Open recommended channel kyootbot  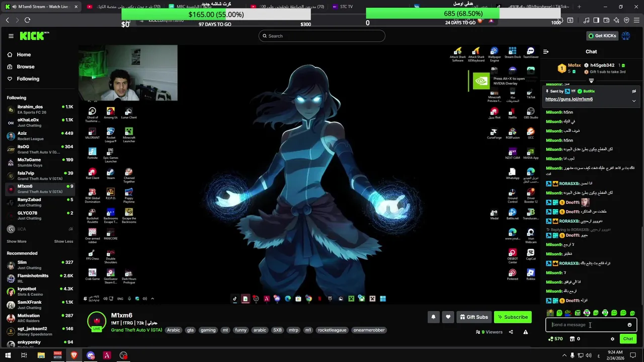39,291
